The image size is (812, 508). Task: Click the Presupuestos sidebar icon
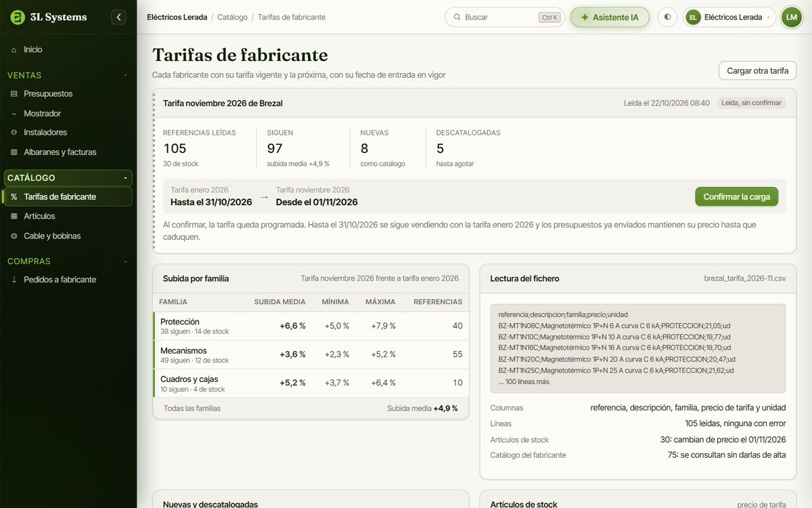(14, 93)
